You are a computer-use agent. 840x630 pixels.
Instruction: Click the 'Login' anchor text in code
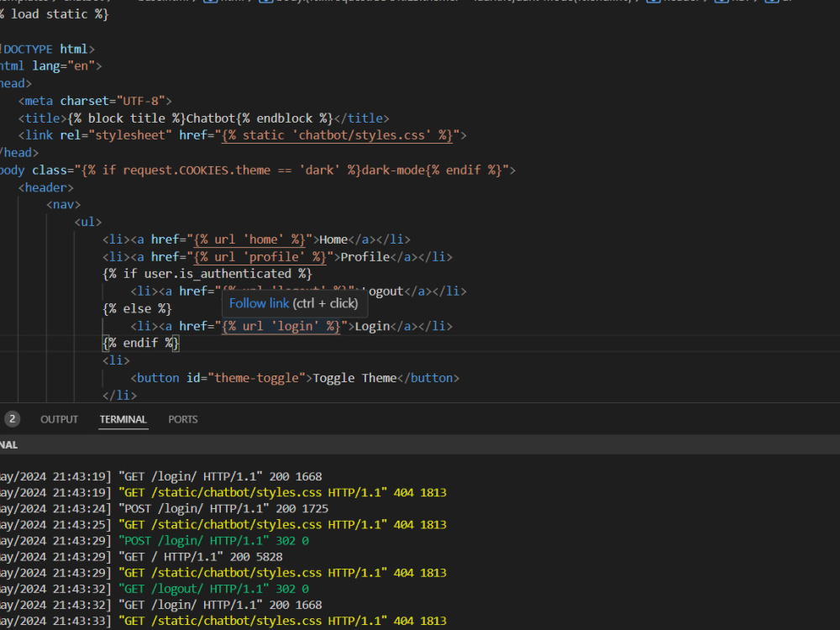coord(372,326)
